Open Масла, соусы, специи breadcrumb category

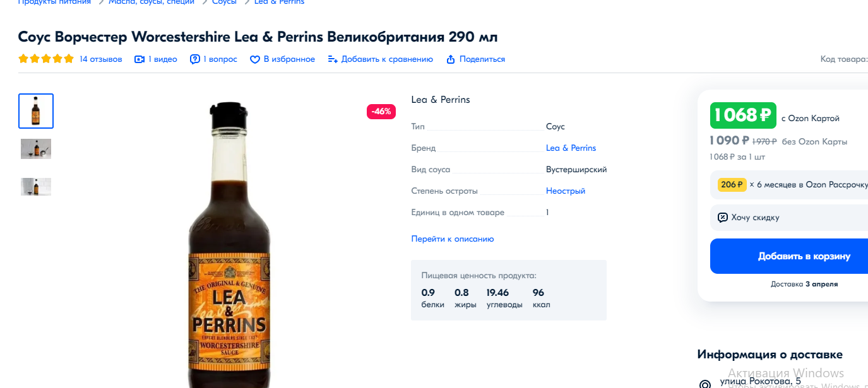point(152,3)
